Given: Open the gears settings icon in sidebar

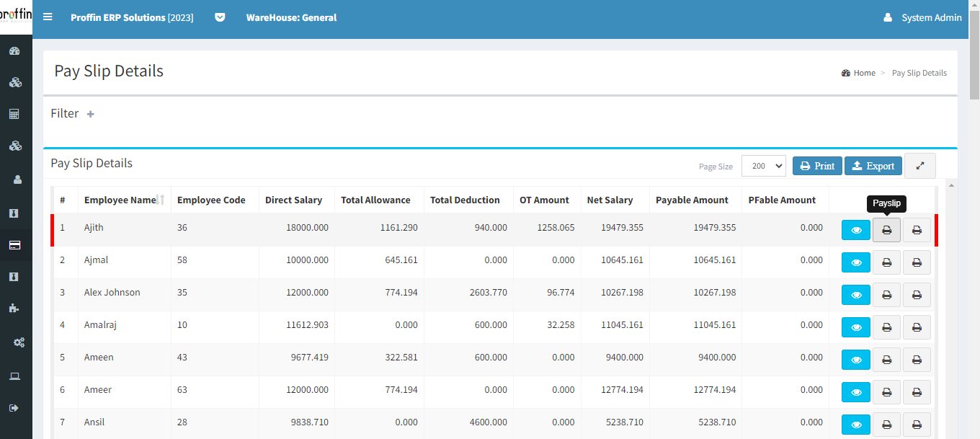Looking at the screenshot, I should tap(19, 342).
